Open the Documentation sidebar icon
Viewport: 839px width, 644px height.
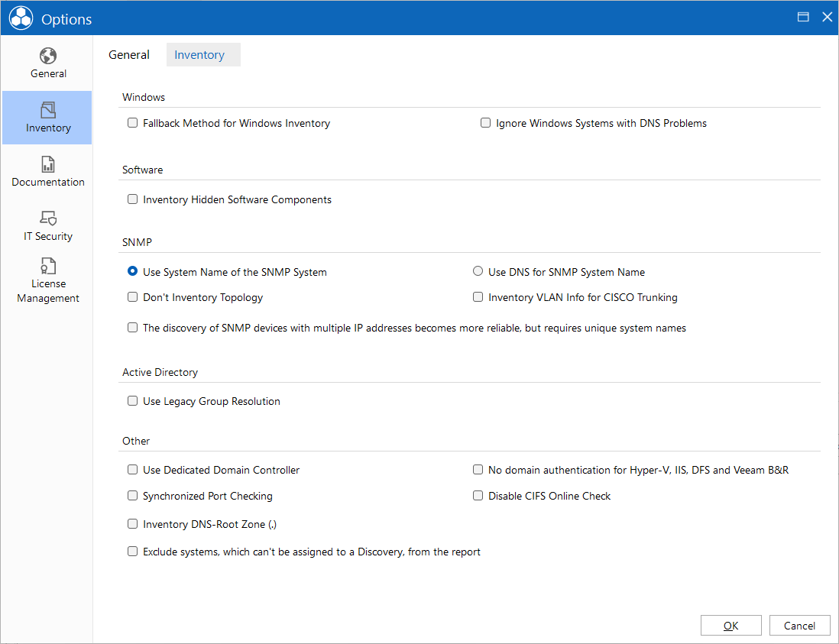(x=47, y=164)
